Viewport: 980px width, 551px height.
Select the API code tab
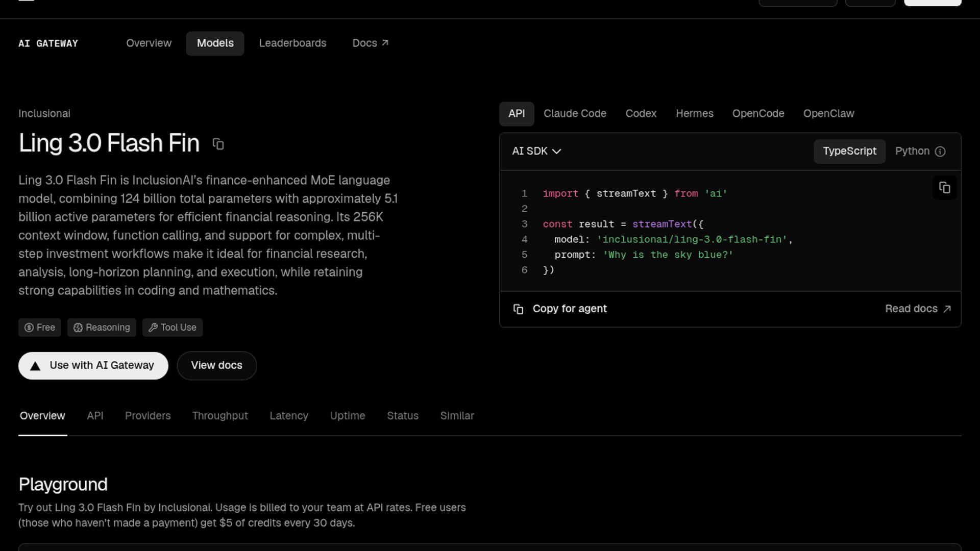[x=517, y=114]
